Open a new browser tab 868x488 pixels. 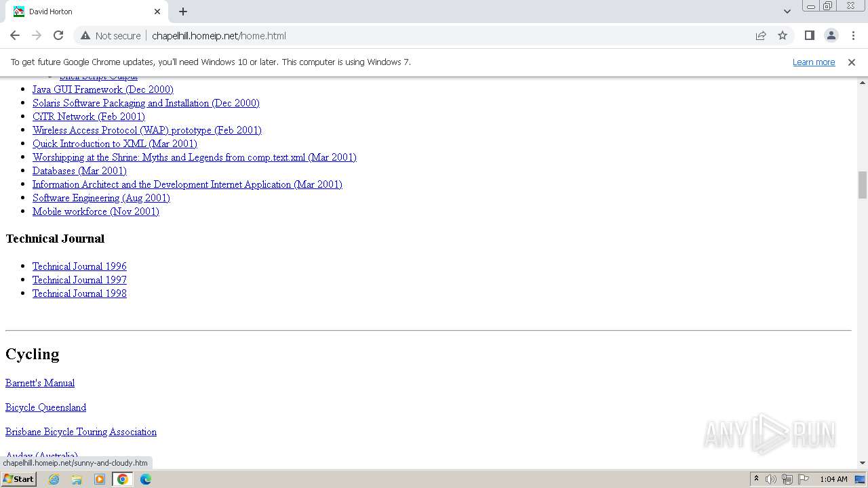[x=183, y=12]
